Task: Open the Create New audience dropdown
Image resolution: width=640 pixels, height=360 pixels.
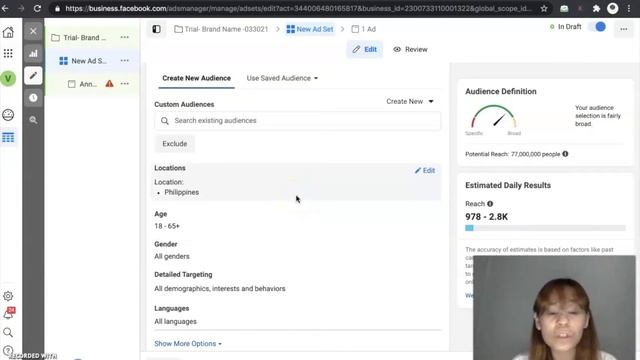Action: pos(410,101)
